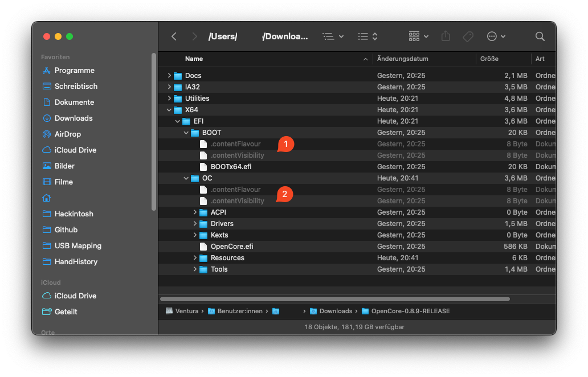588x377 pixels.
Task: Click the sidebar vertical scrollbar
Action: point(154,132)
